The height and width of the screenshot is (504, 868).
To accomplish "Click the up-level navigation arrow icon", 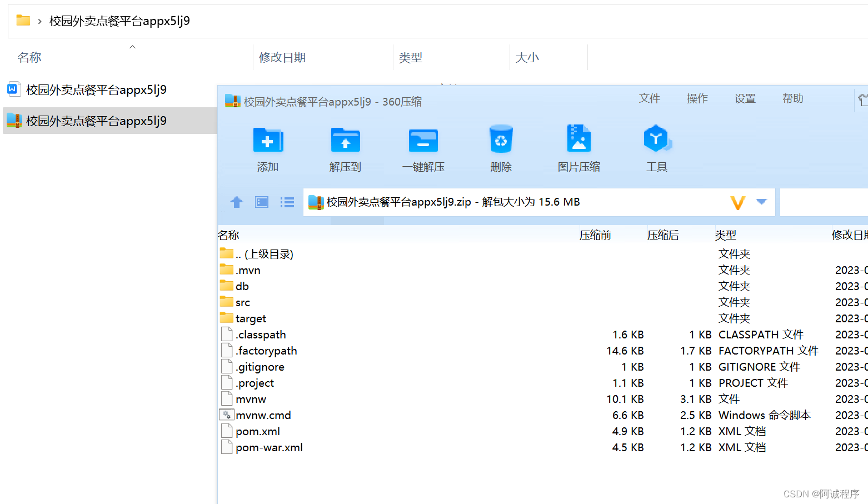I will pyautogui.click(x=236, y=202).
